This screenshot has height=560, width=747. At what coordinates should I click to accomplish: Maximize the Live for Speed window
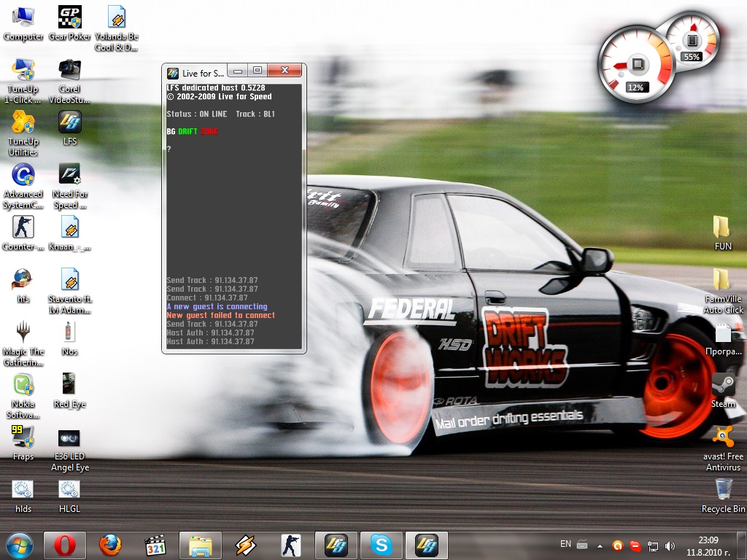coord(258,71)
